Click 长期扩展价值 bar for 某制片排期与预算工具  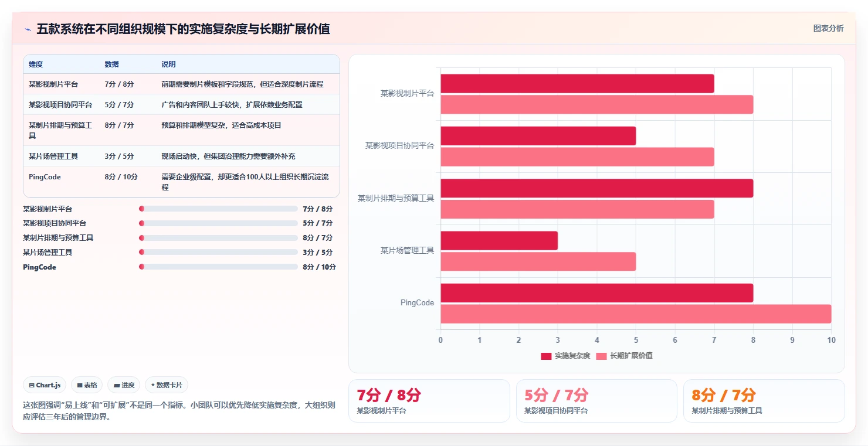tap(577, 209)
